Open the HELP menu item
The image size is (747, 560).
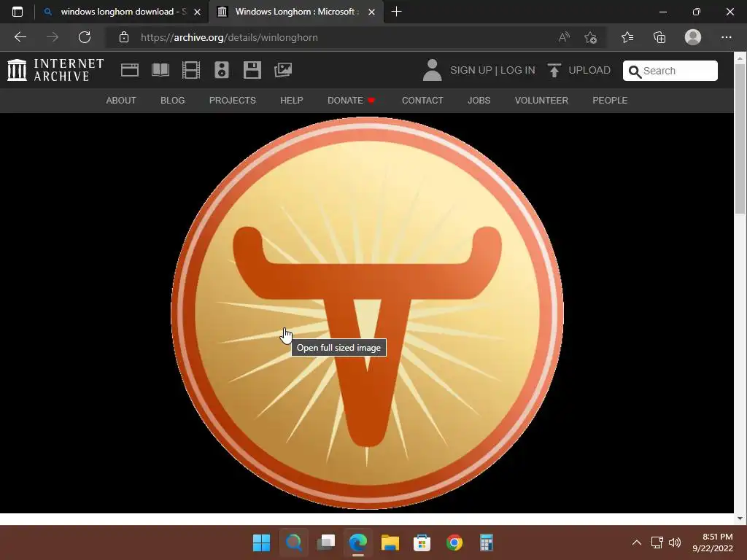292,101
